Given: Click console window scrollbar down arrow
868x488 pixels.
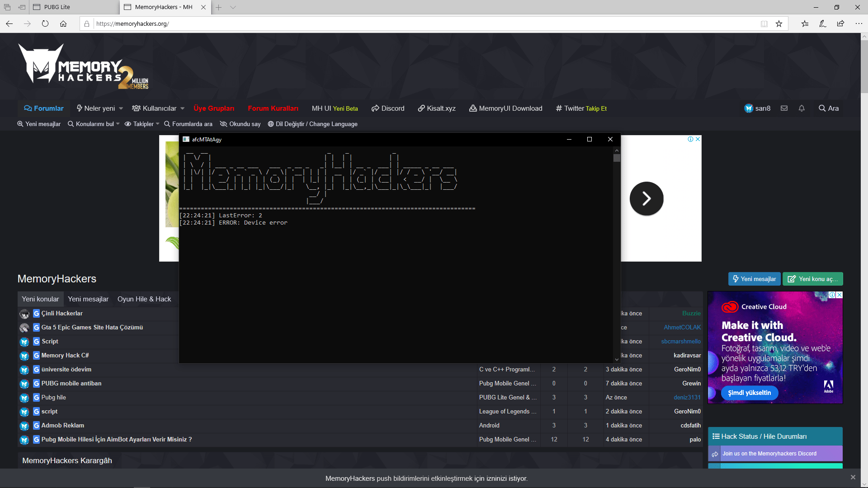Looking at the screenshot, I should tap(617, 360).
